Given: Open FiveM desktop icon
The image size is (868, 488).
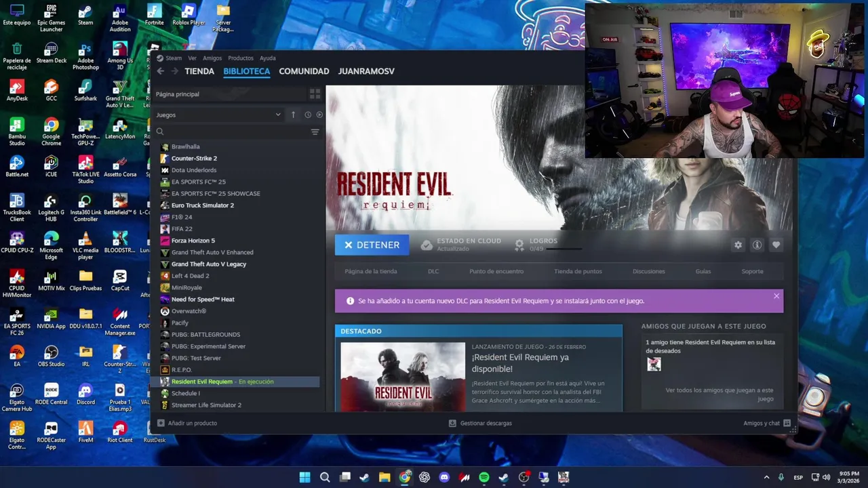Looking at the screenshot, I should click(x=85, y=432).
